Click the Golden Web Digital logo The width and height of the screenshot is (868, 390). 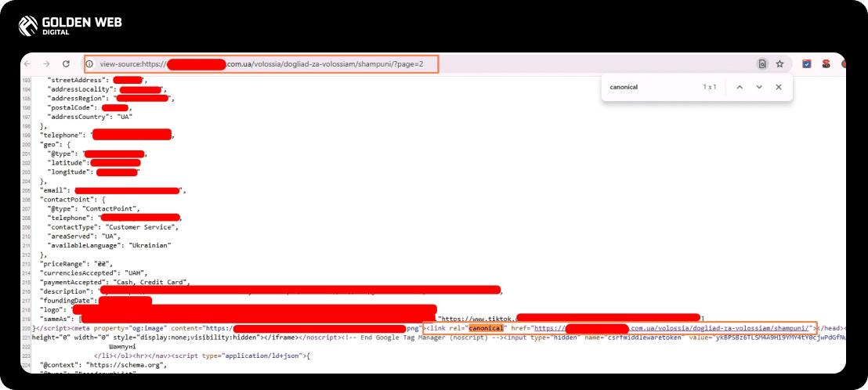(x=70, y=25)
